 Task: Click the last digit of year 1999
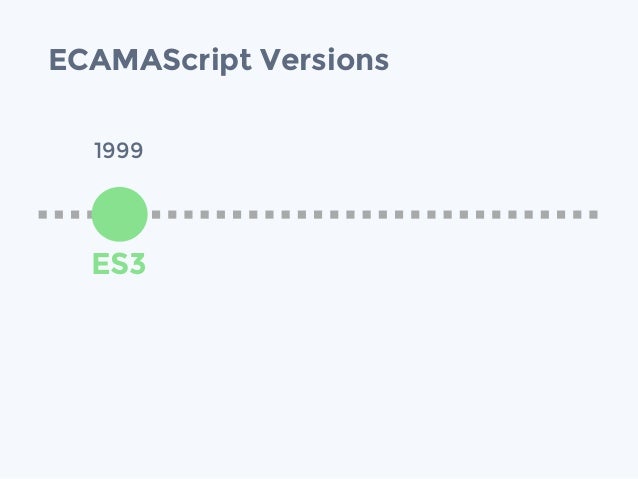[137, 151]
